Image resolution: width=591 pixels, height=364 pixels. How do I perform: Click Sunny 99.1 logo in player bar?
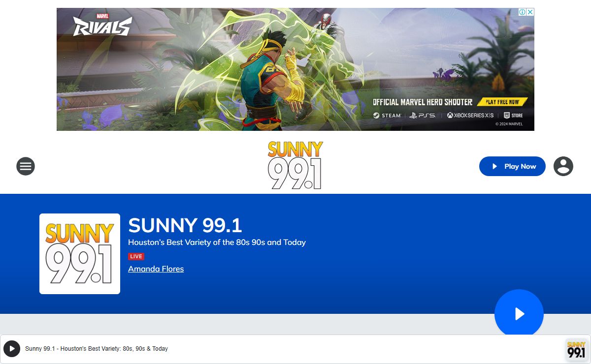pos(576,349)
